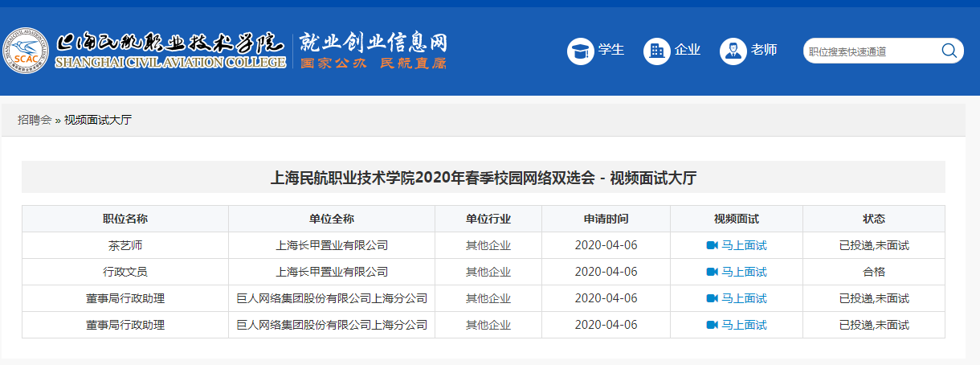
Task: Click the SCAC college logo emblem
Action: [x=25, y=51]
